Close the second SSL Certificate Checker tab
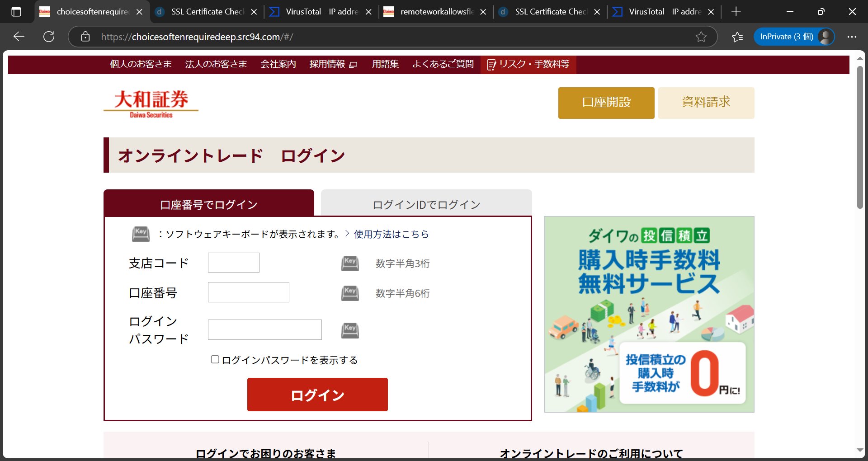The width and height of the screenshot is (868, 461). pyautogui.click(x=597, y=12)
